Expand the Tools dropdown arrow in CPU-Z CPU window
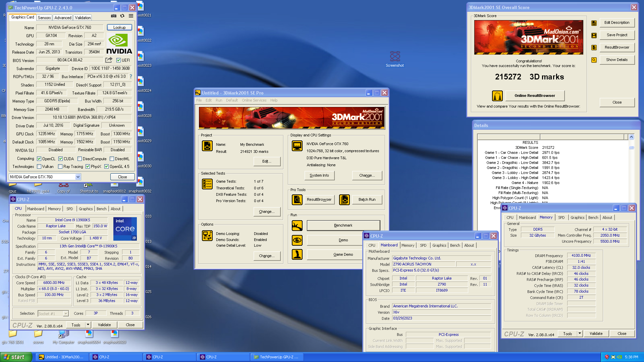 [x=88, y=325]
